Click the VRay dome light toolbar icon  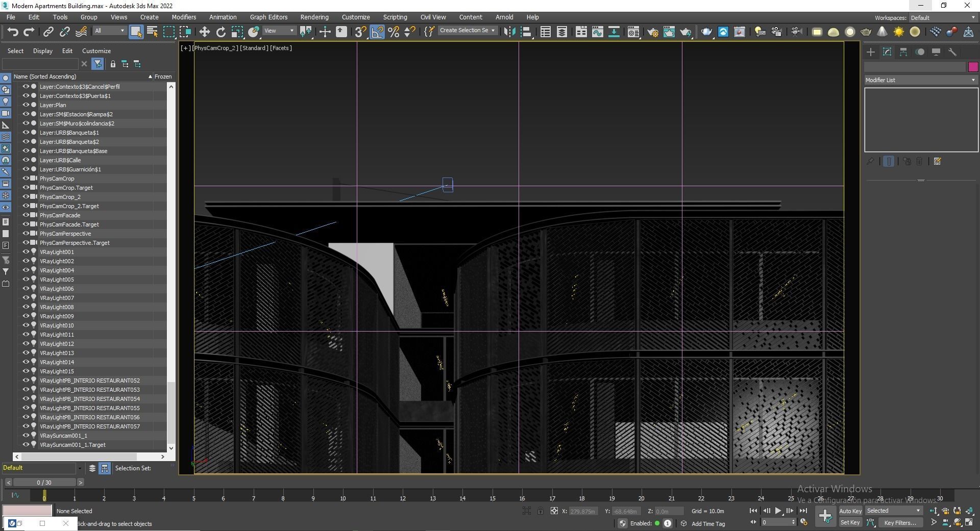(834, 32)
